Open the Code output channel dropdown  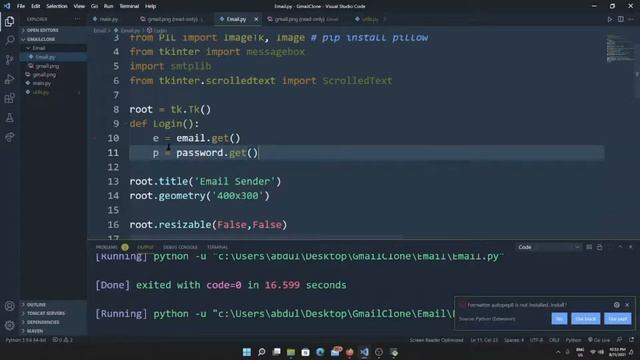click(x=549, y=247)
